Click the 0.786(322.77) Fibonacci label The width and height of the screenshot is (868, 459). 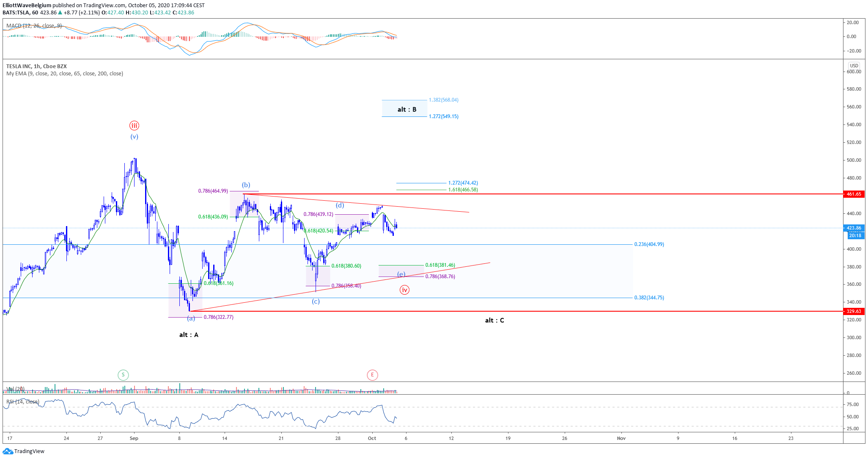[x=219, y=317]
